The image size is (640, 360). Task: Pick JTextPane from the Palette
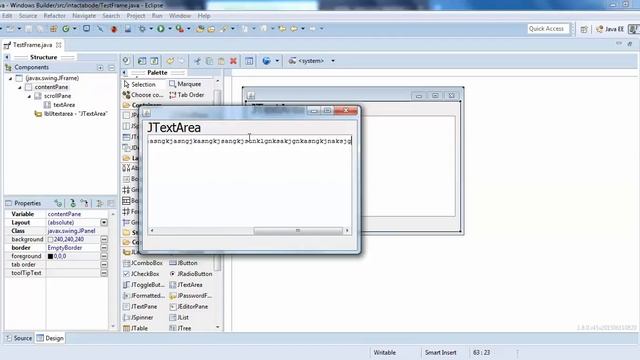click(x=140, y=306)
